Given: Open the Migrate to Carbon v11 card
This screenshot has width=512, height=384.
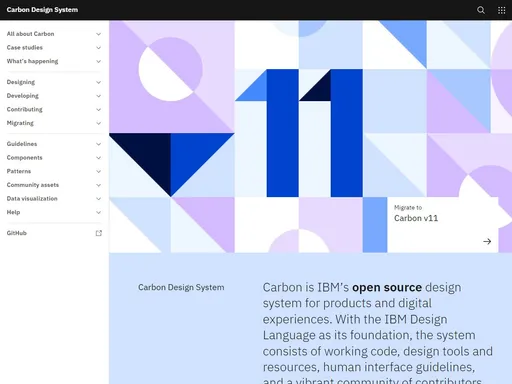Looking at the screenshot, I should pyautogui.click(x=443, y=225).
